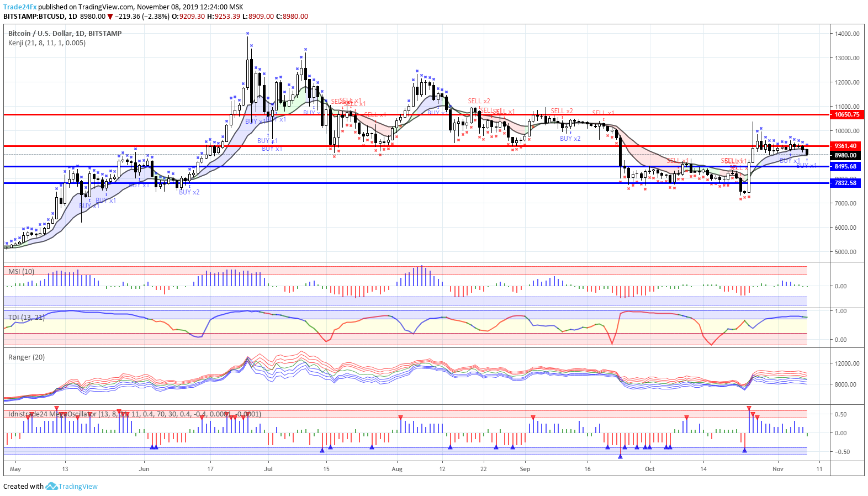Click the close value C:8980.00
Viewport: 868px width, 496px height.
tap(292, 17)
